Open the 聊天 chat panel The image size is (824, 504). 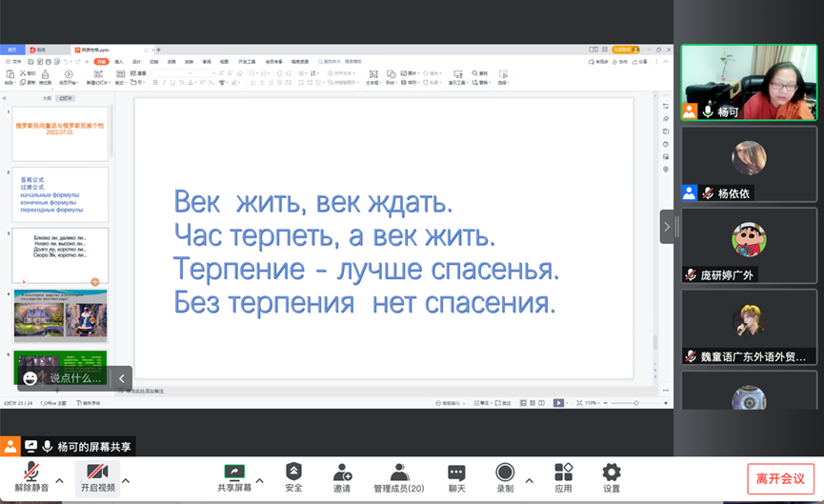click(456, 477)
